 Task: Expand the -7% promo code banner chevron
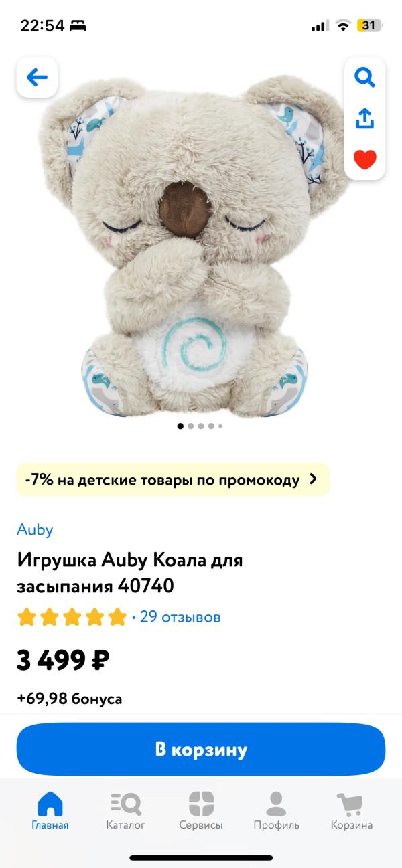coord(312,479)
